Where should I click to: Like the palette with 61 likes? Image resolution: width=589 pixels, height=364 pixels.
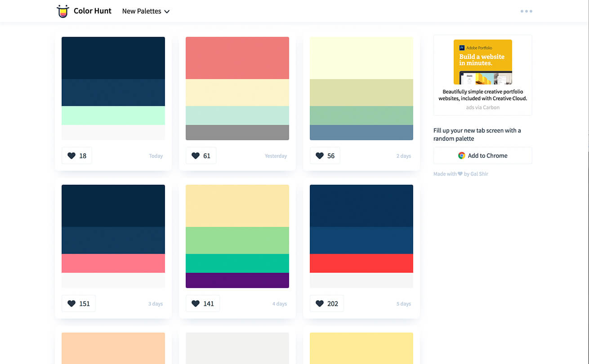[201, 155]
